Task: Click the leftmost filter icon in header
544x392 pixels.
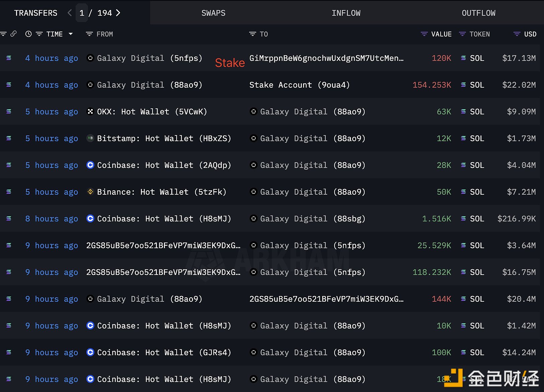Action: coord(3,34)
